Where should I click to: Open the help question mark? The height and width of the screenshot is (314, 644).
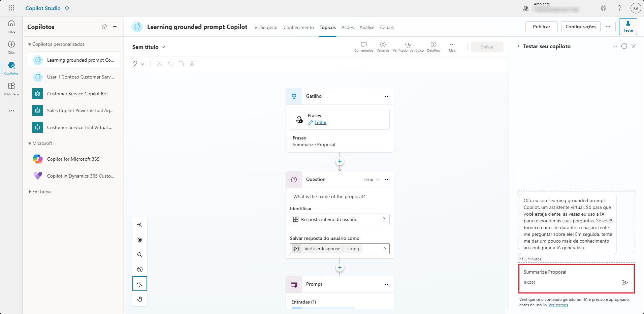click(619, 8)
